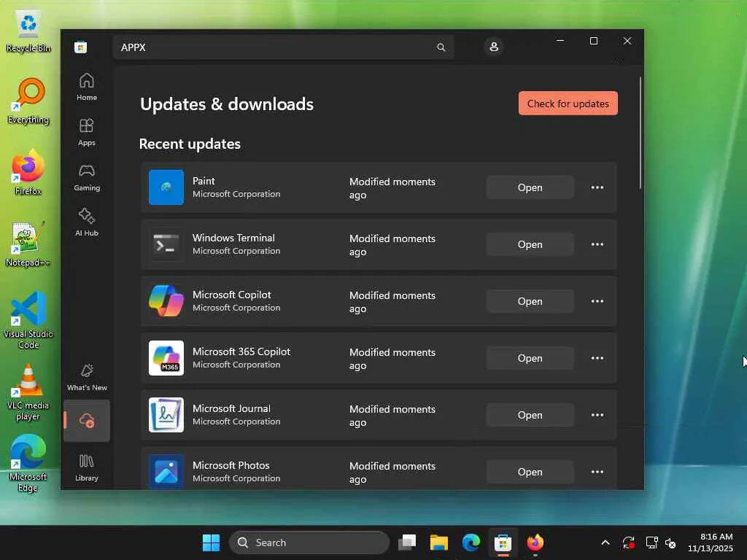Open Gaming section in sidebar

coord(87,178)
